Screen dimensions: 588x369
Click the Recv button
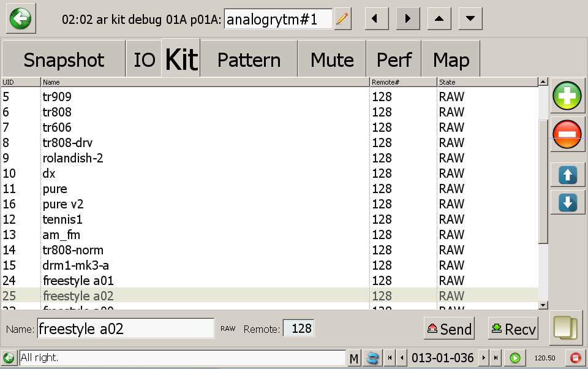coord(513,329)
